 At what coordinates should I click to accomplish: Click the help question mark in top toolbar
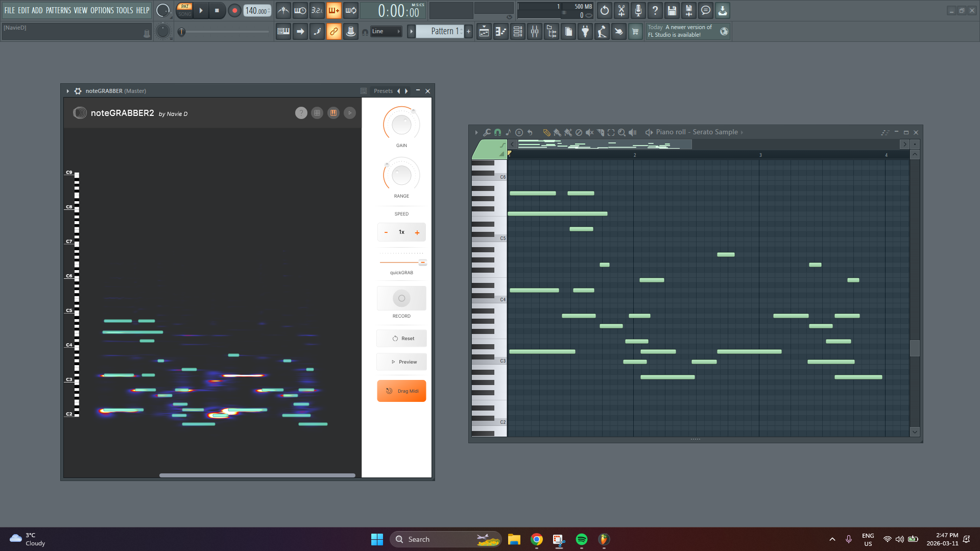coord(655,10)
